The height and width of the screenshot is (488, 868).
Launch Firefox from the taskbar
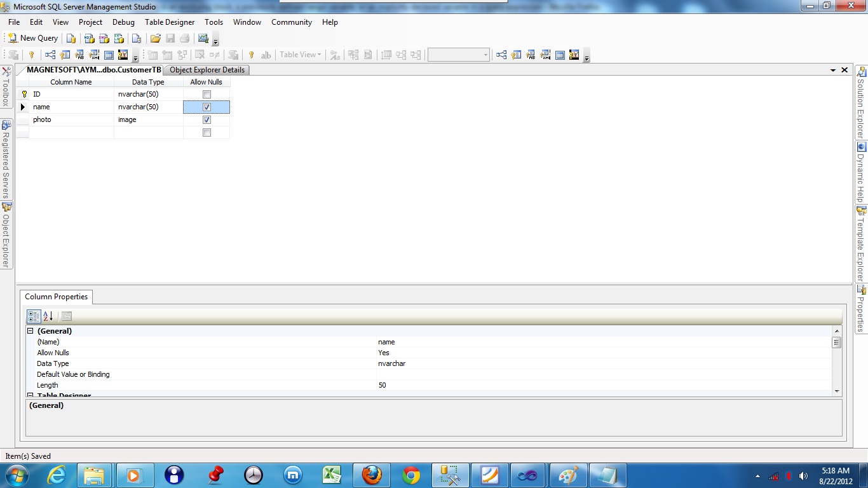[x=371, y=475]
